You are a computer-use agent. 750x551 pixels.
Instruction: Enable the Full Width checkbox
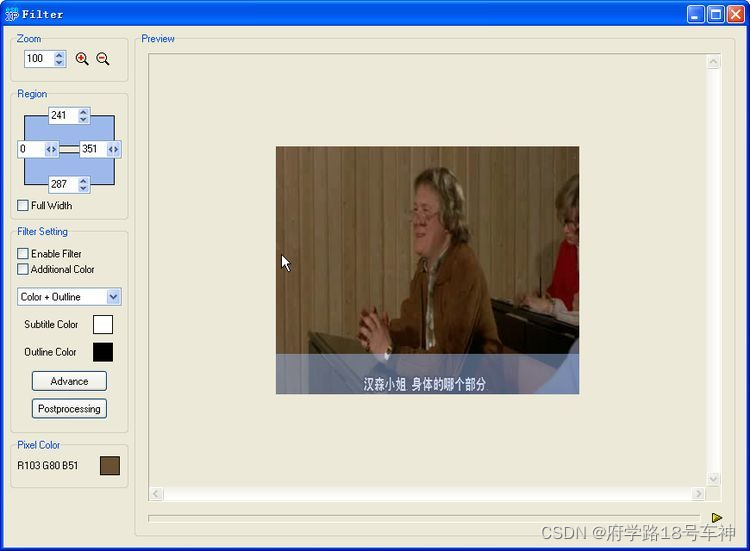[x=22, y=206]
